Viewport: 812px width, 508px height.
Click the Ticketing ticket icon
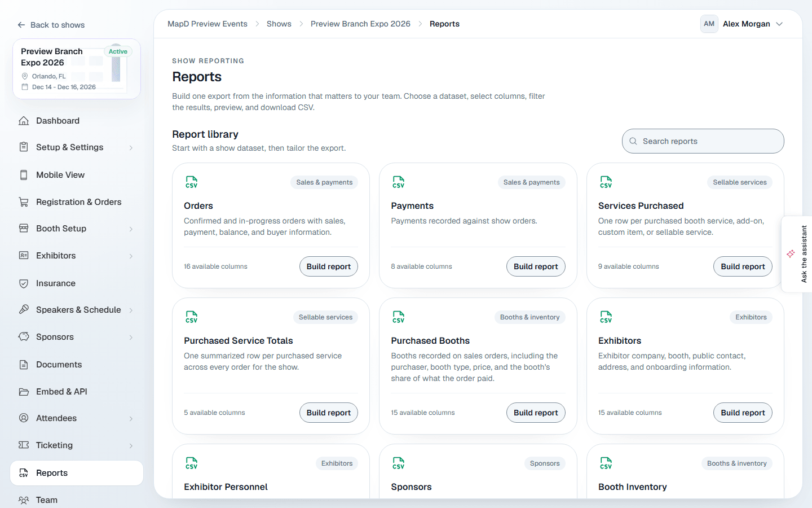(x=24, y=445)
